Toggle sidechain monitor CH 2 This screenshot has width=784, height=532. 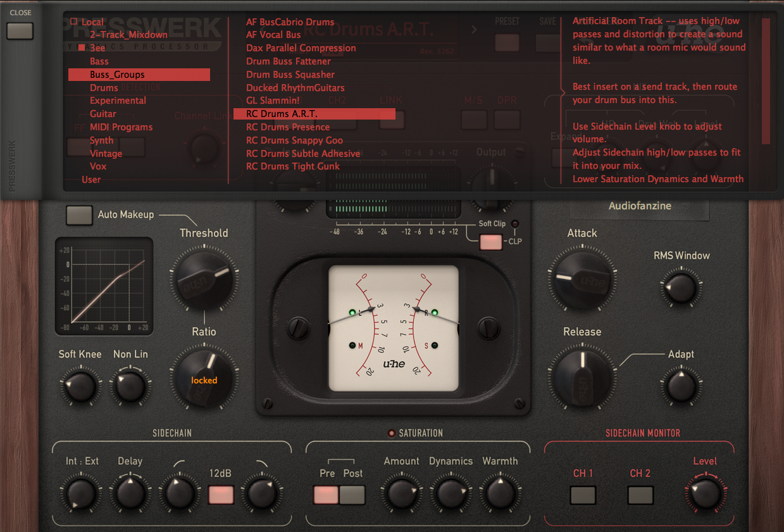tap(640, 495)
